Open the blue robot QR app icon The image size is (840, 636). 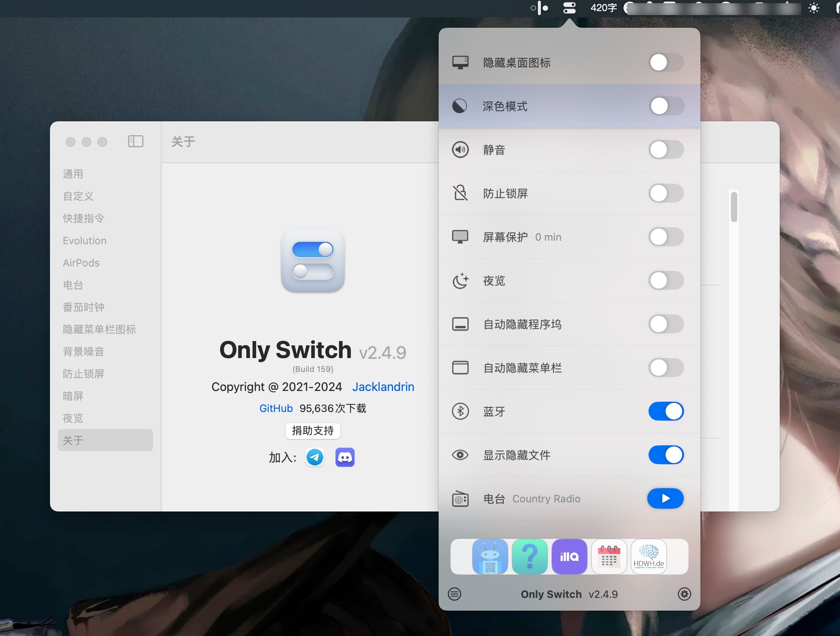[490, 556]
